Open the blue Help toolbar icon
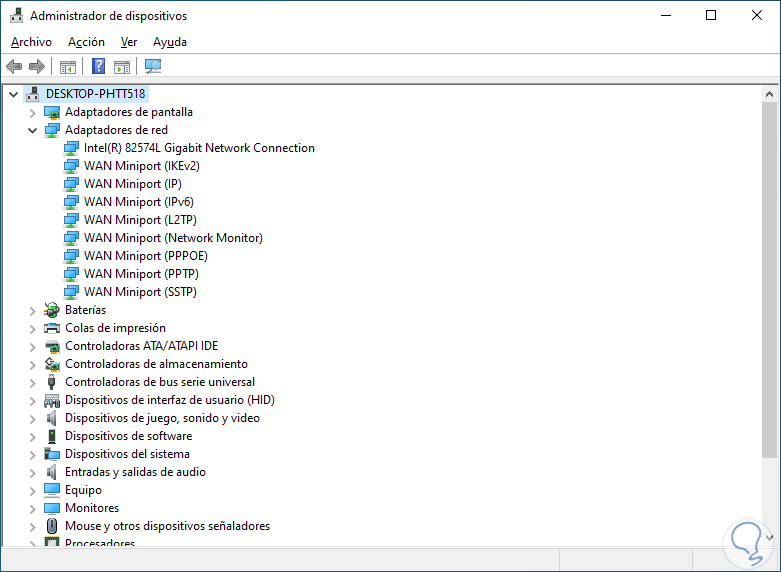 coord(99,66)
